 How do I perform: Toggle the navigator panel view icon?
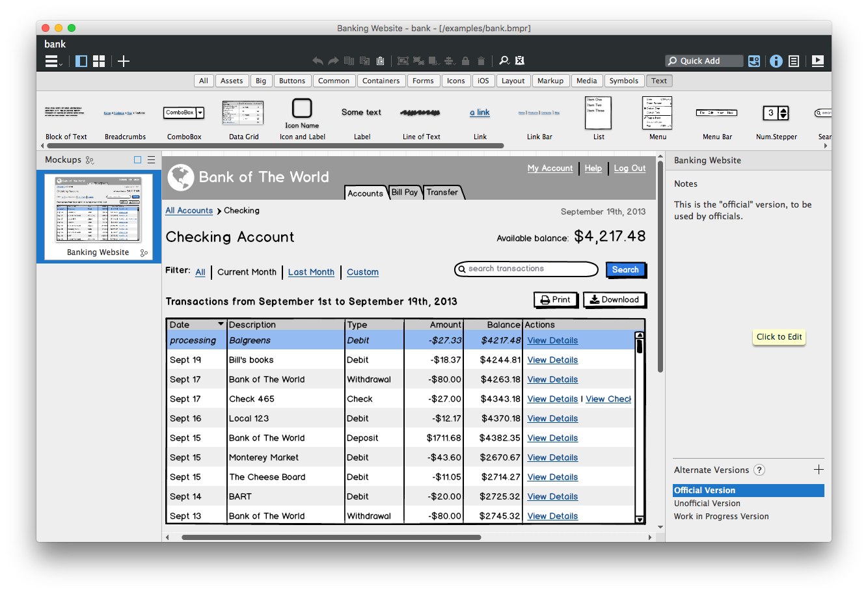(x=81, y=61)
